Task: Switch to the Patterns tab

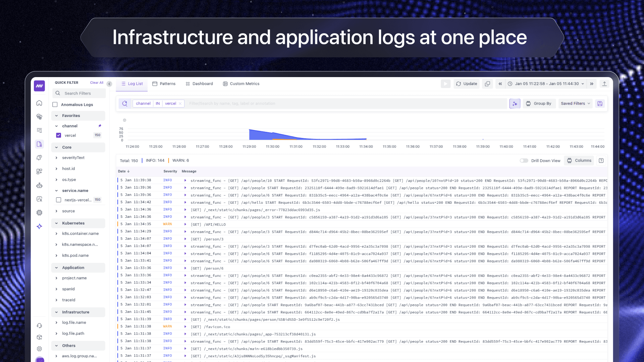Action: click(164, 84)
